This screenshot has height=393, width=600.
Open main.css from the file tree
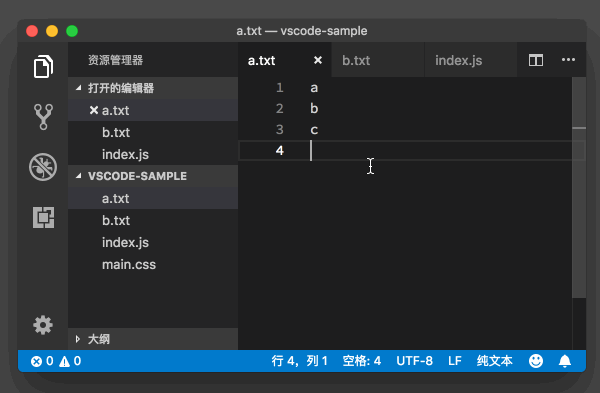(129, 264)
